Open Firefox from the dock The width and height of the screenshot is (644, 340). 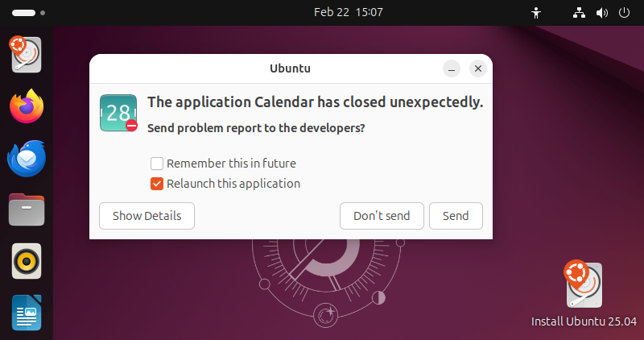[27, 107]
